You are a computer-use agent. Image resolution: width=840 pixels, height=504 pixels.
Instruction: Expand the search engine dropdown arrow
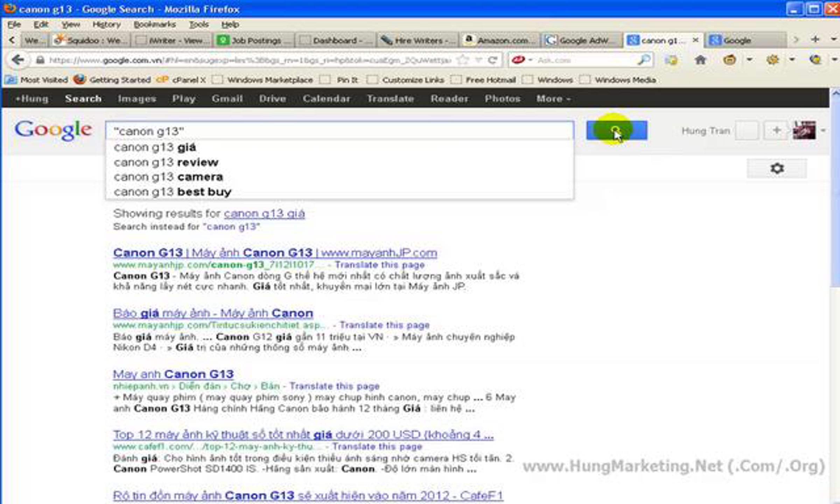tap(531, 60)
